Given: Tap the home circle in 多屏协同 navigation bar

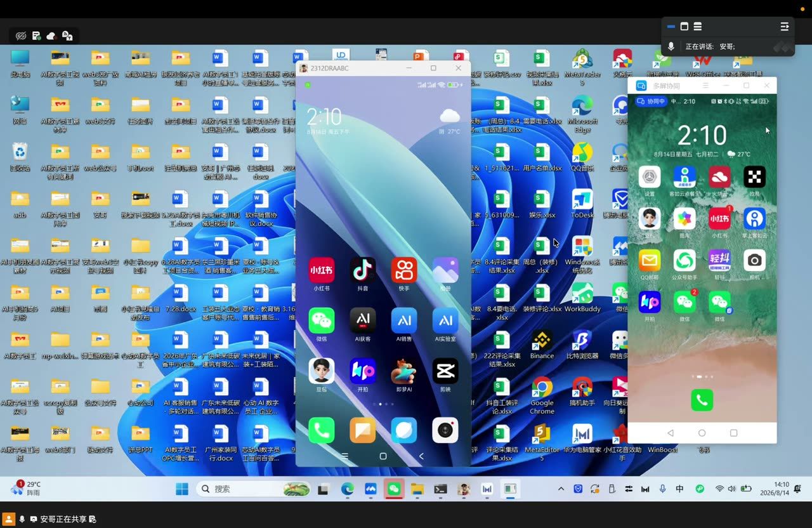Looking at the screenshot, I should coord(702,433).
